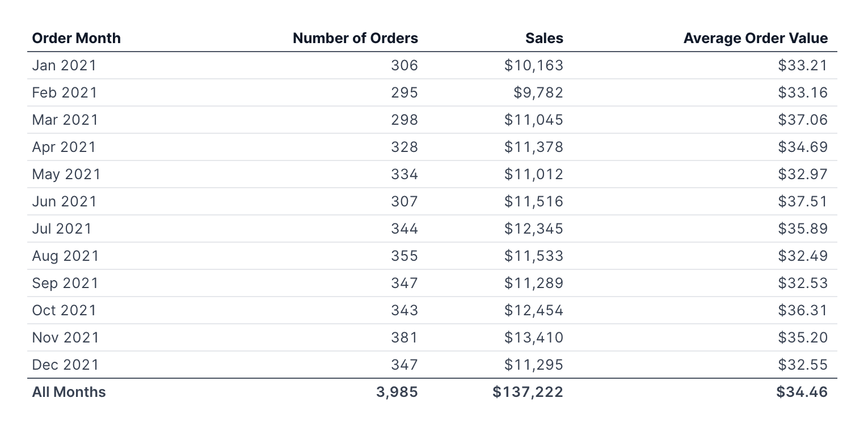Click the Aug 2021 order count 355

coord(404,256)
